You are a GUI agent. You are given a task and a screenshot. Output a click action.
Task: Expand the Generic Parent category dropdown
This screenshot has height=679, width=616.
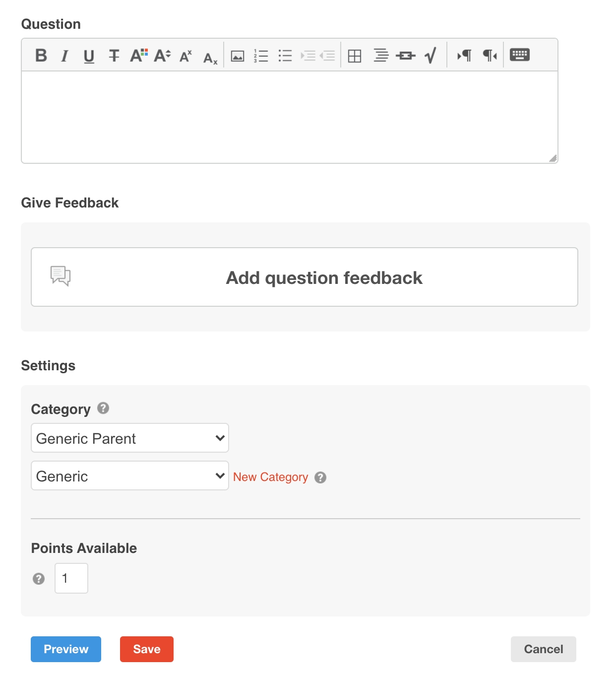130,438
